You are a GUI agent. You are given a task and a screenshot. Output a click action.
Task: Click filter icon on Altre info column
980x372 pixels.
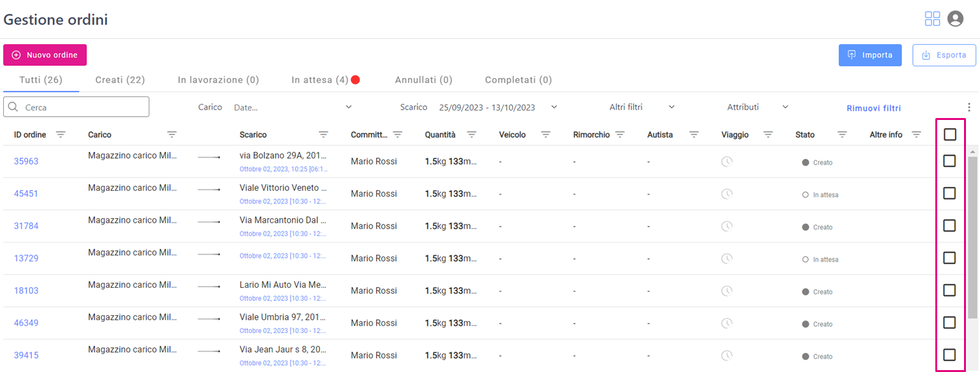point(916,135)
